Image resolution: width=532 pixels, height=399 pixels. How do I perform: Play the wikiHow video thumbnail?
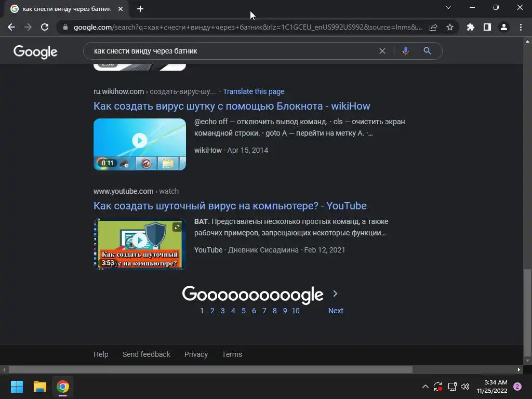pos(140,144)
